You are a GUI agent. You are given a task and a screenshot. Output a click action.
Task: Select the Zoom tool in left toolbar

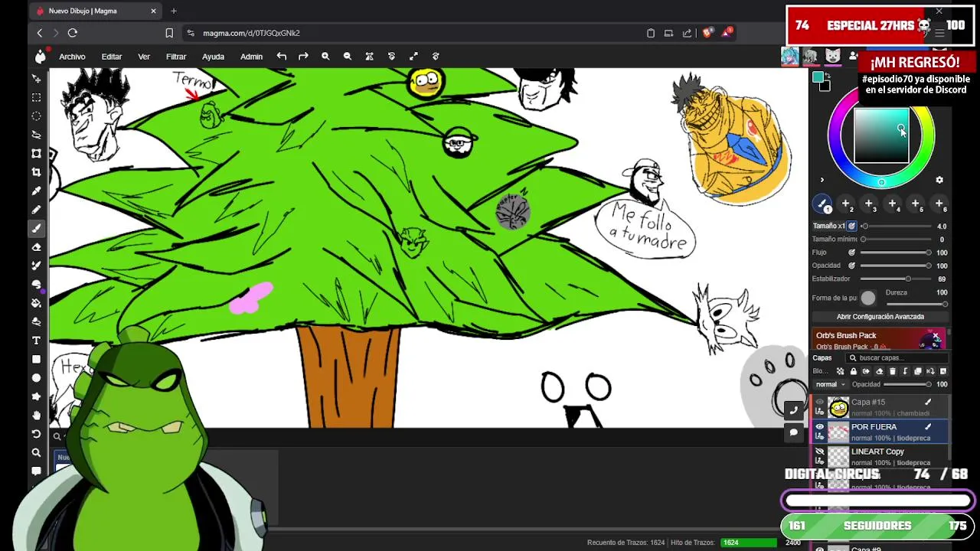coord(36,452)
